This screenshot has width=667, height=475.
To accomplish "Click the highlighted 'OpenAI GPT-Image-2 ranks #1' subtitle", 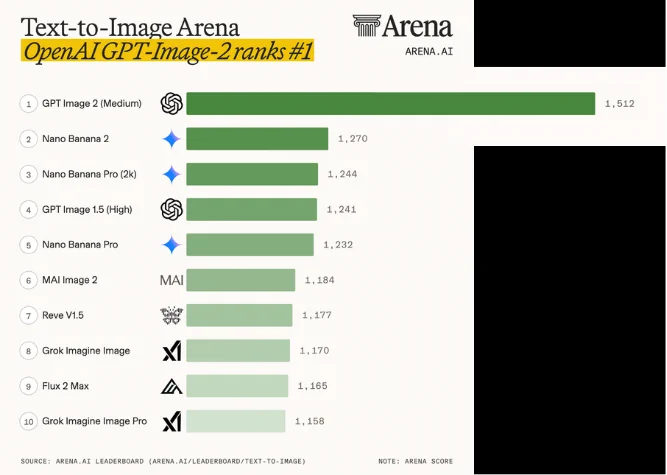I will 168,51.
